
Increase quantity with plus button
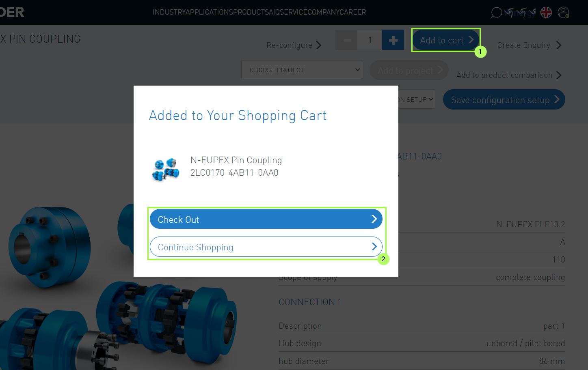[393, 40]
